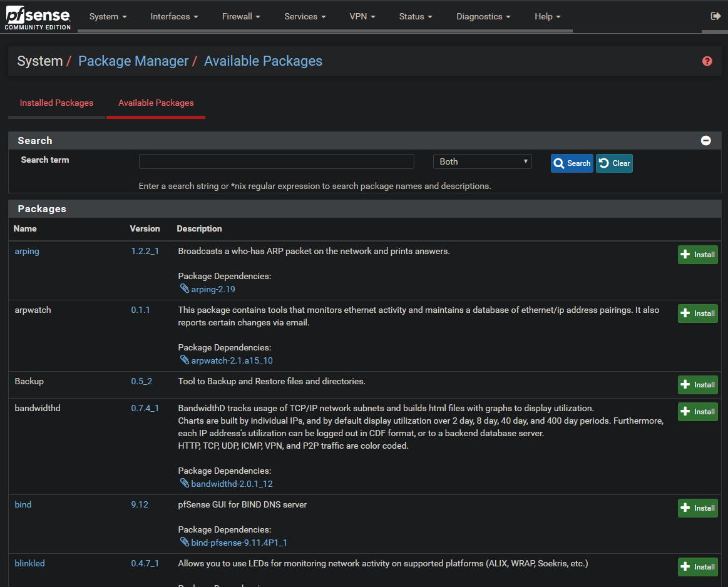This screenshot has height=587, width=728.
Task: Click the paperclip icon beside arping-2.19
Action: [x=184, y=288]
